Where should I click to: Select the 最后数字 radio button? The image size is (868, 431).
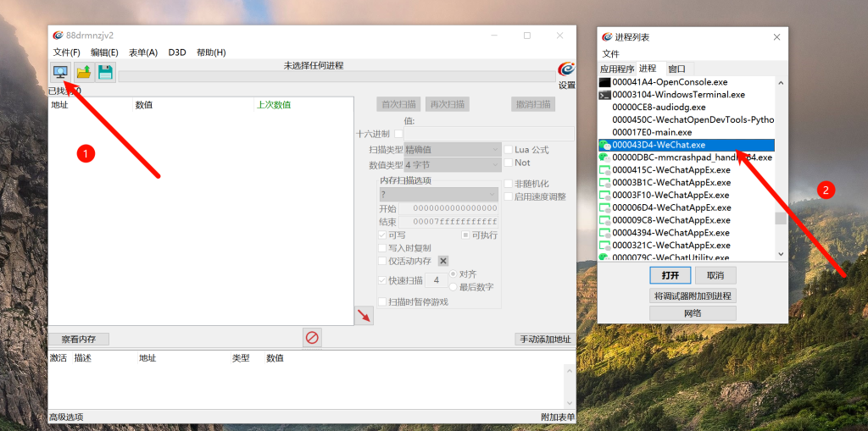pos(453,286)
